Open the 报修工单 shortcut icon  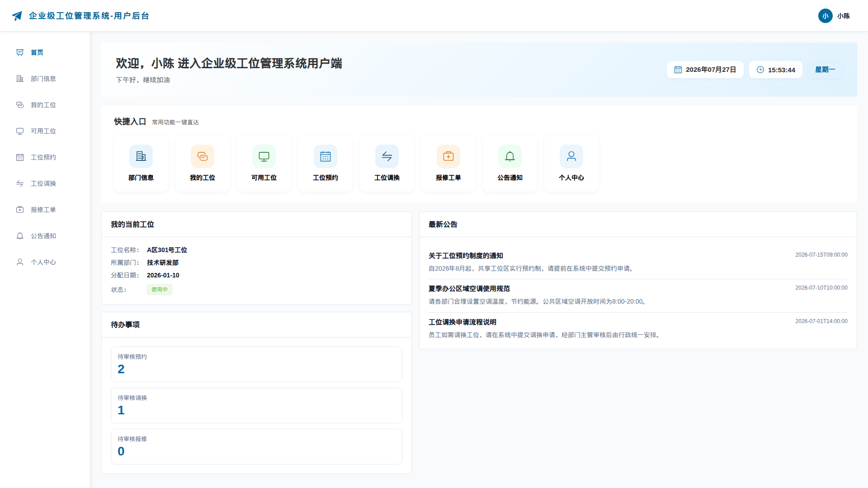pos(448,156)
